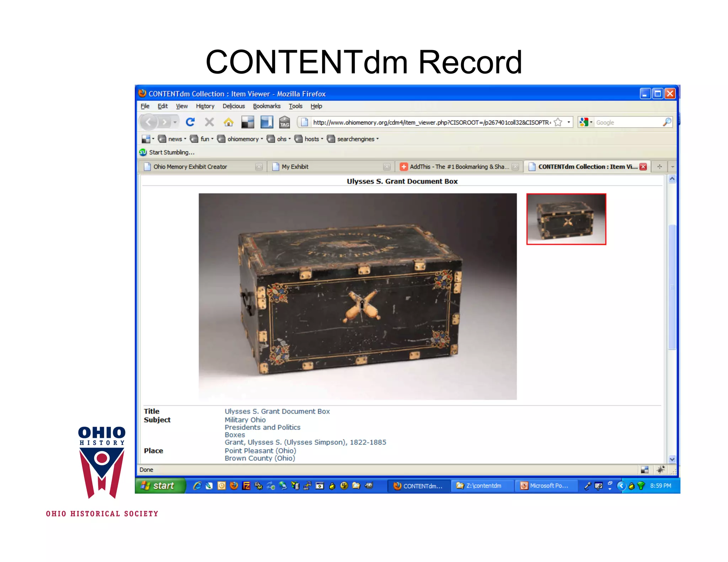
Task: Open the File menu
Action: point(145,106)
